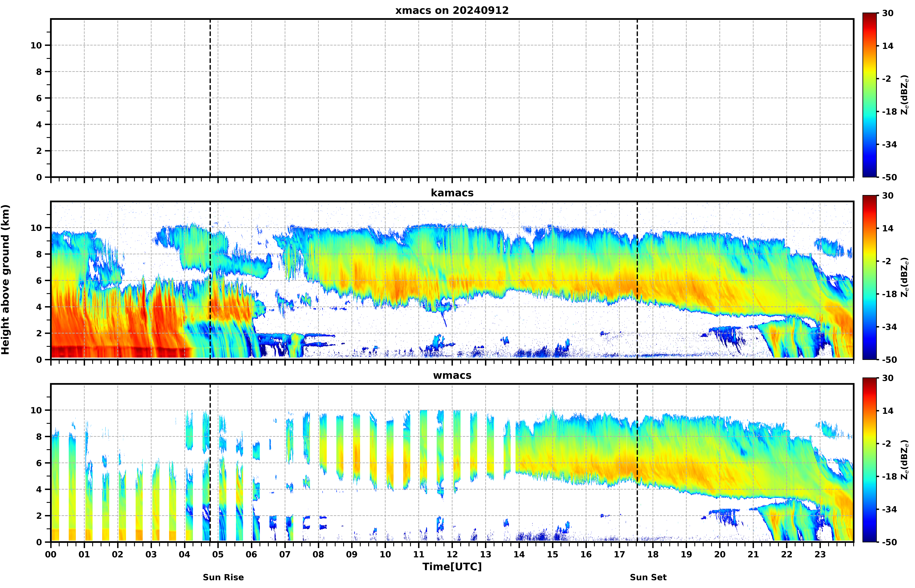Click the wmacs reflectivity plot area
This screenshot has width=915, height=588.
tap(452, 463)
